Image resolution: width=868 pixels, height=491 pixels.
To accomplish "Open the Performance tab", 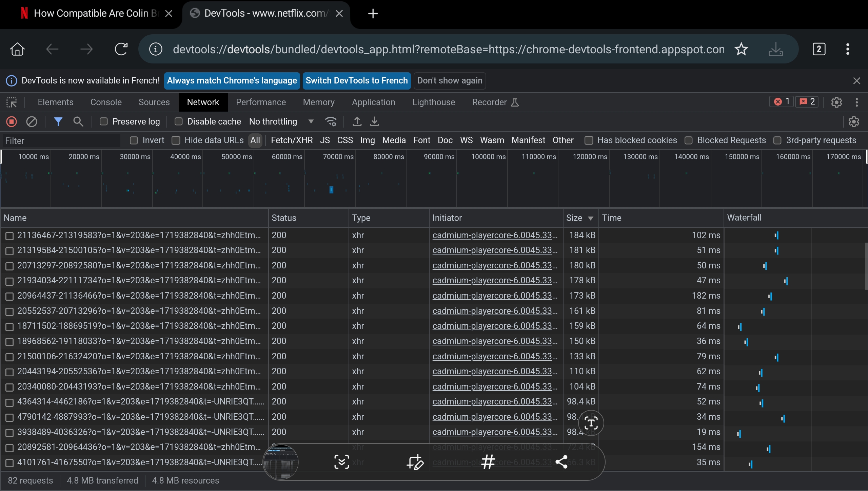I will pyautogui.click(x=261, y=102).
